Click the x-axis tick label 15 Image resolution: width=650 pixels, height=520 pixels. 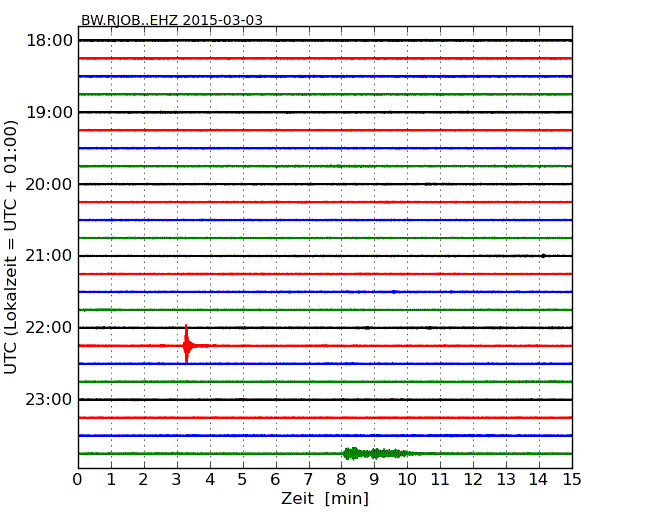coord(572,480)
